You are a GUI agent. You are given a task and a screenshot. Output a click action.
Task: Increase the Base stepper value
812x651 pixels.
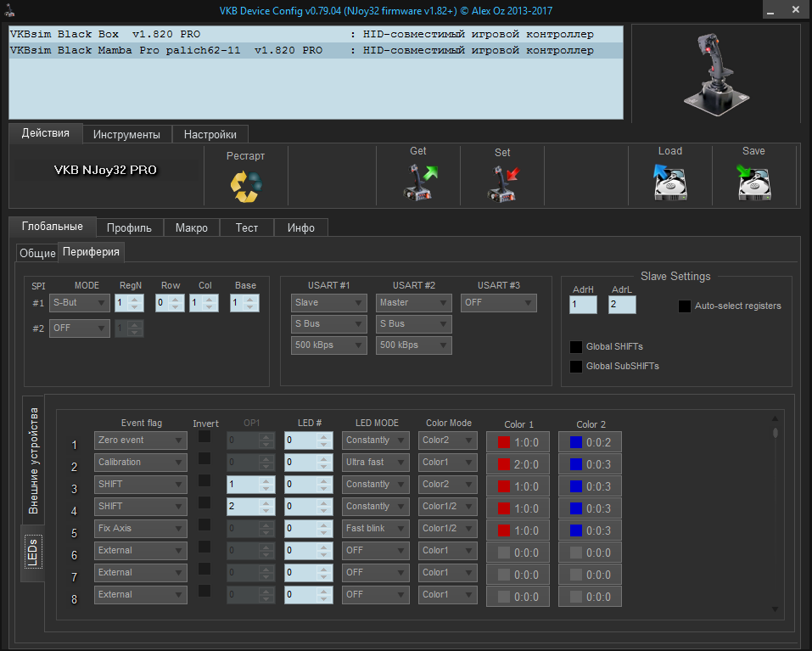click(251, 299)
